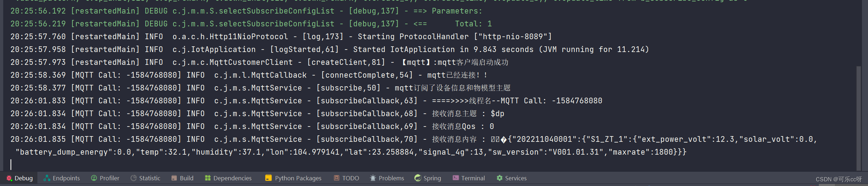868x186 pixels.
Task: Click the Debug bug icon
Action: [x=9, y=178]
